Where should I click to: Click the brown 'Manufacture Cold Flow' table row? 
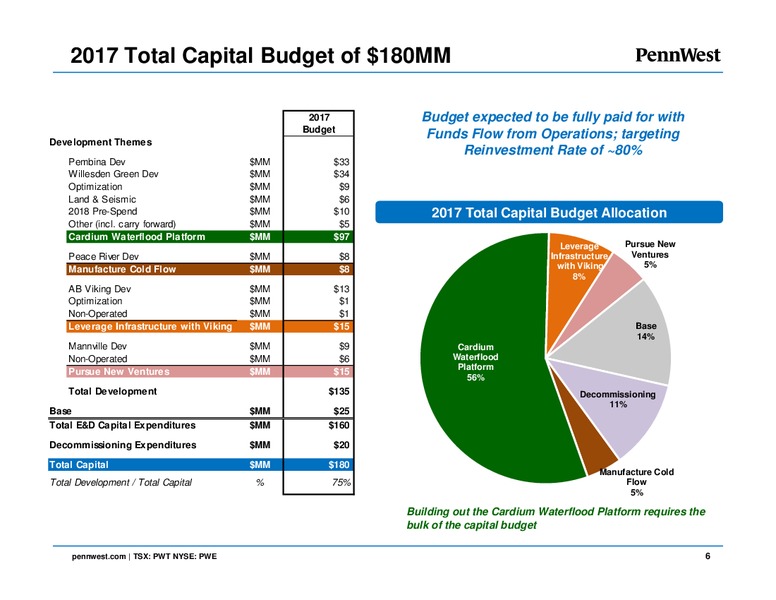(x=210, y=269)
